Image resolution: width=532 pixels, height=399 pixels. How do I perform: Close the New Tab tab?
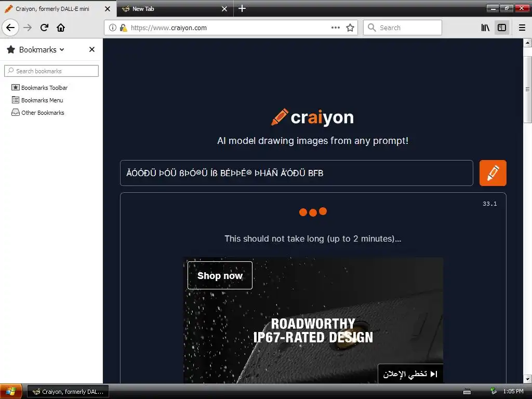(224, 9)
